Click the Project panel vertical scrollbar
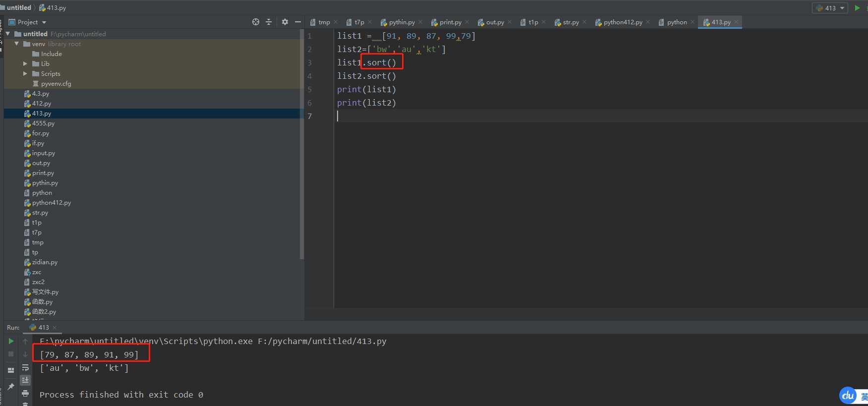This screenshot has width=868, height=406. pos(302,144)
